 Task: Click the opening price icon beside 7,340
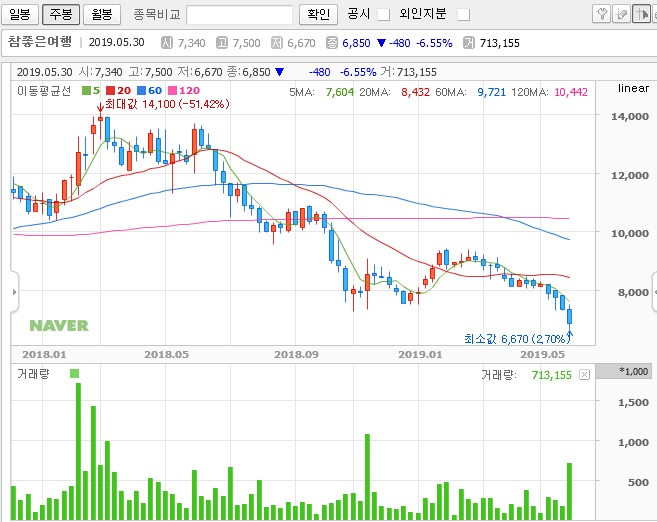click(167, 43)
